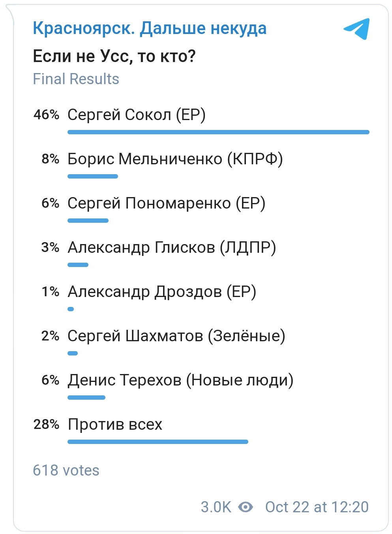392x534 pixels.
Task: Click the Telegram paper plane icon
Action: tap(356, 28)
